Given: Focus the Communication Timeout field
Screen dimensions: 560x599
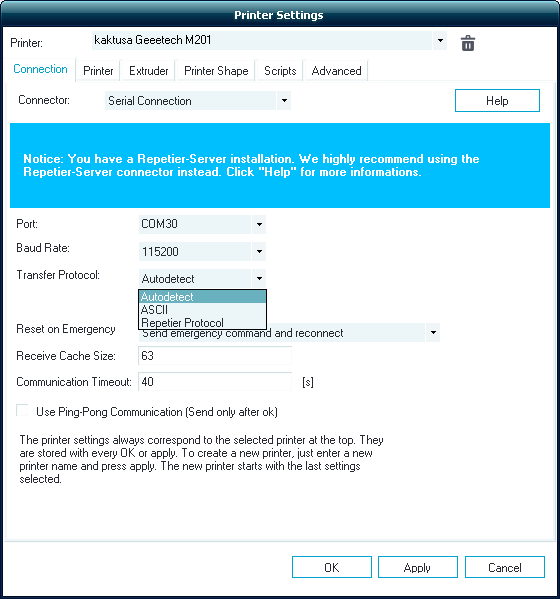Looking at the screenshot, I should (215, 382).
